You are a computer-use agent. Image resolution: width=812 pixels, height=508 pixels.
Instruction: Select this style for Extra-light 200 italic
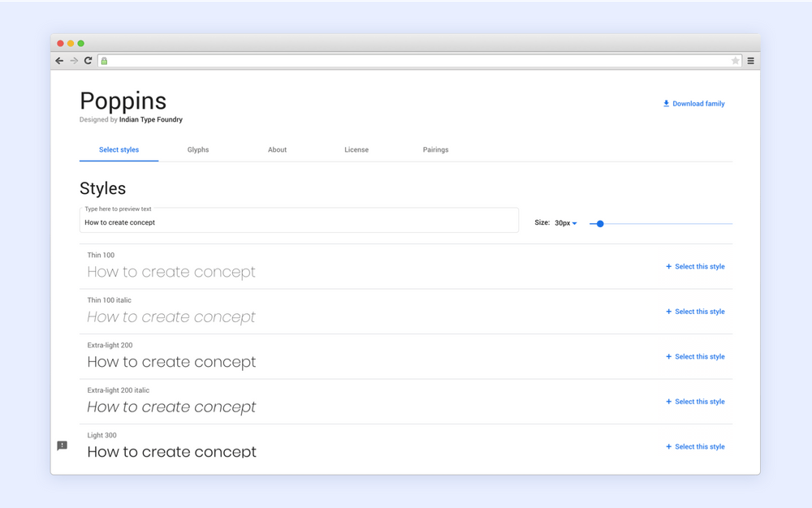[700, 402]
